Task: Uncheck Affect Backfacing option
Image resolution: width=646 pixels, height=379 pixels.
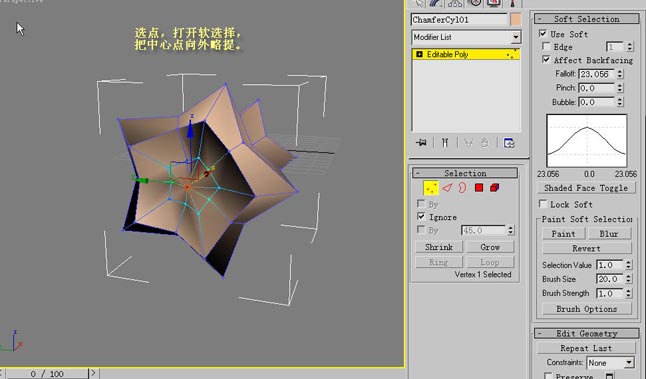Action: coord(546,60)
